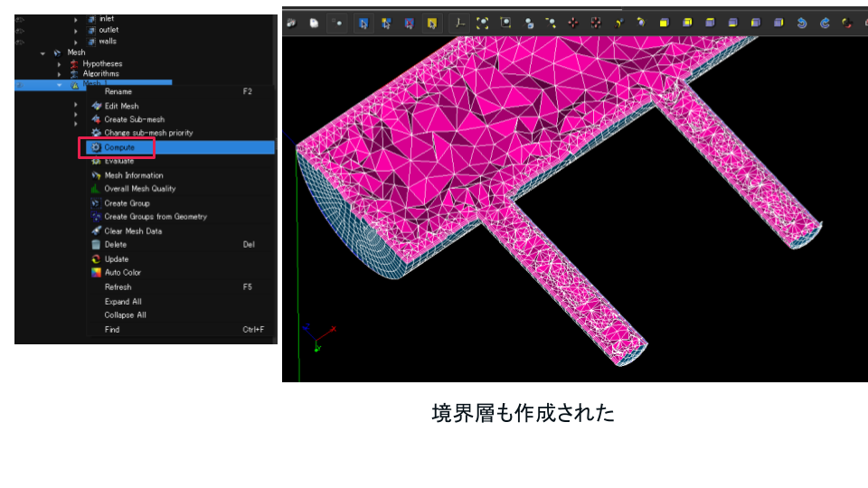Expand the Hypotheses tree node
This screenshot has width=868, height=488.
click(60, 64)
